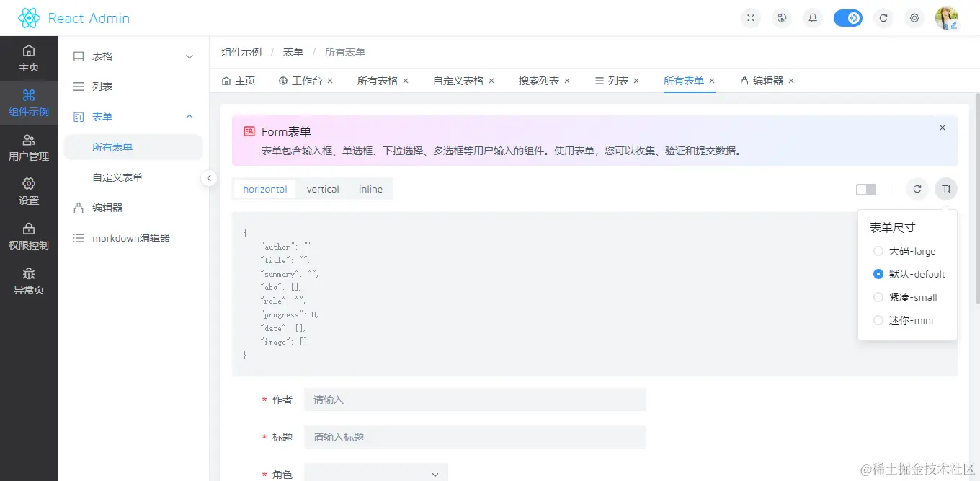Viewport: 980px width, 481px height.
Task: Collapse the 表单 menu chevron
Action: click(x=189, y=116)
